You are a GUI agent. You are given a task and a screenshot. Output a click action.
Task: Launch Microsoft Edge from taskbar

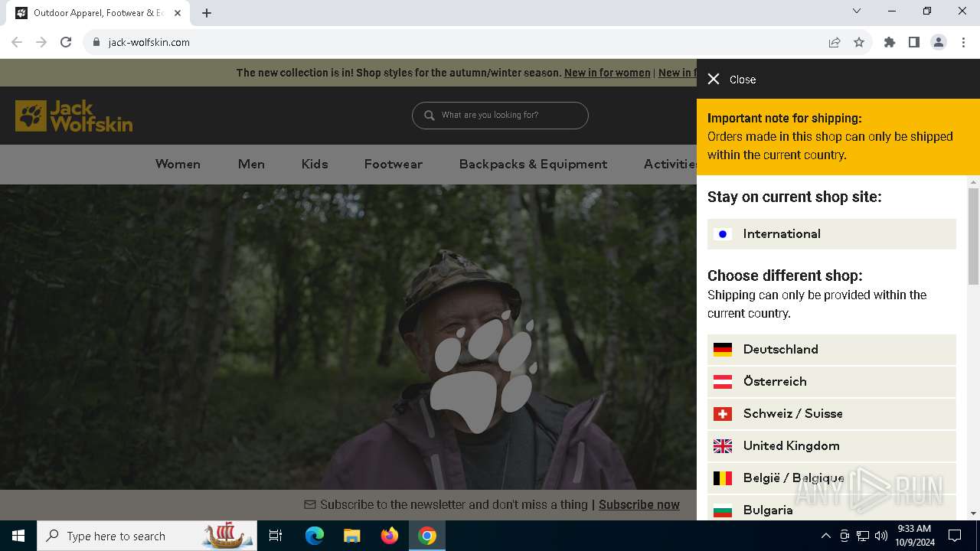pos(315,536)
